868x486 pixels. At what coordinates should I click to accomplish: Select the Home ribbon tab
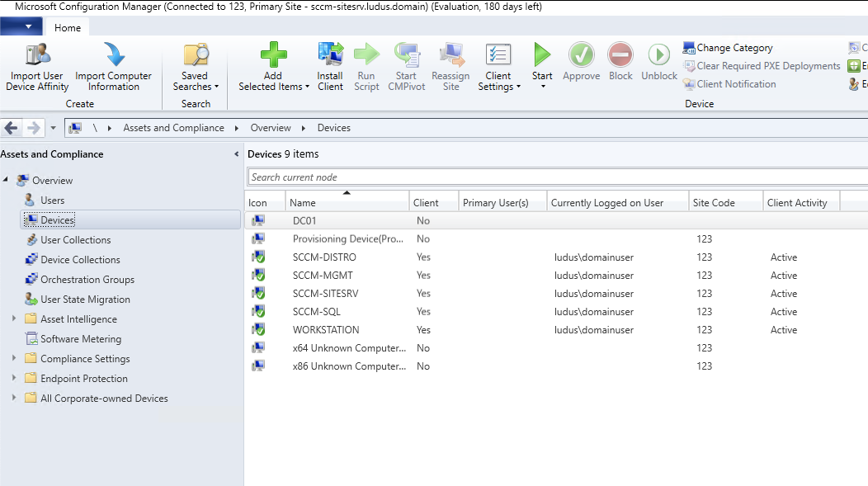68,27
